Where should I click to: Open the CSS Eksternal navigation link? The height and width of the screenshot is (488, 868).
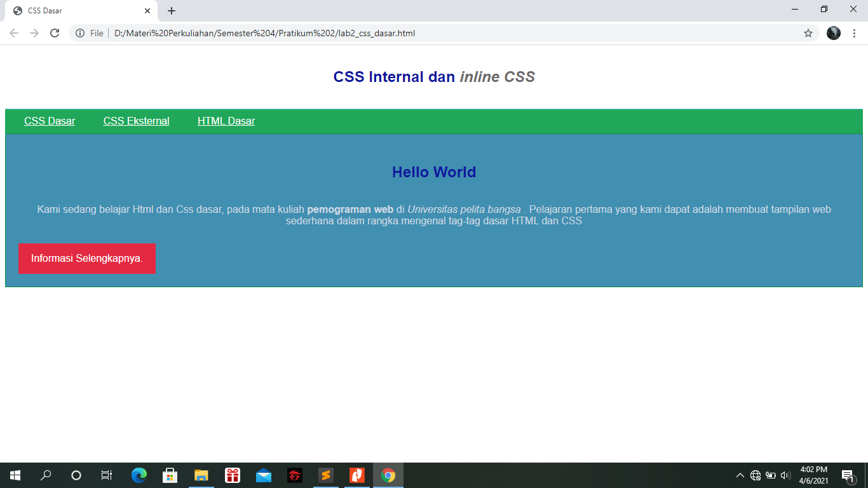coord(137,121)
